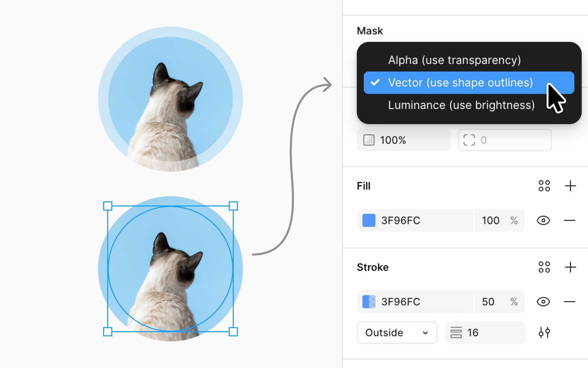Open Fill styles library icon

point(544,186)
